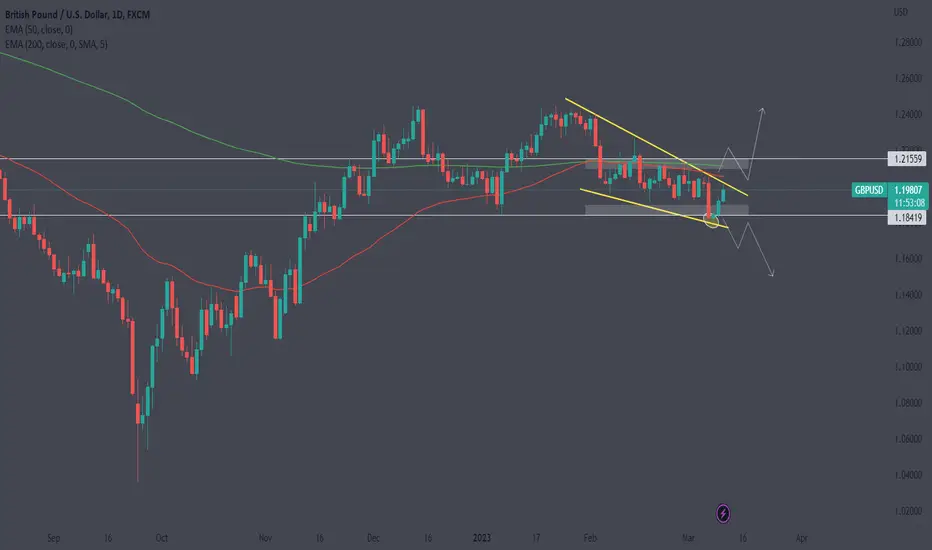The image size is (932, 550).
Task: Select the upper yellow wedge trendline
Action: coord(656,147)
